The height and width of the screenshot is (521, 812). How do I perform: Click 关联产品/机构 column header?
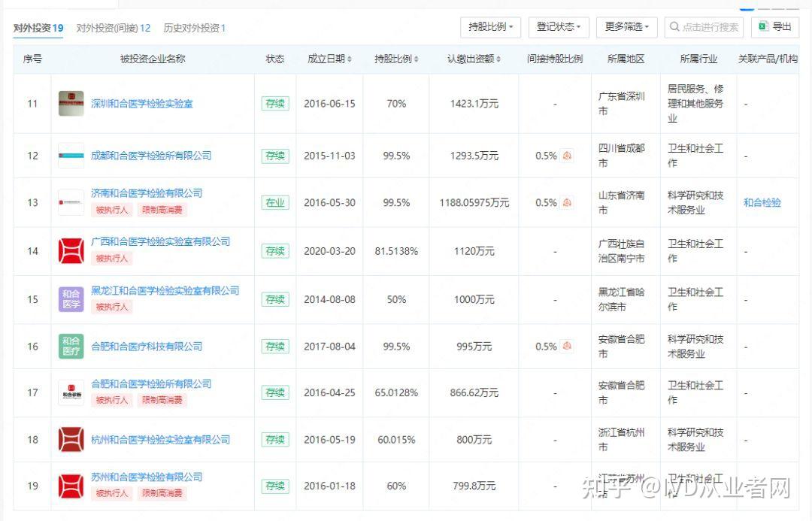tap(768, 59)
